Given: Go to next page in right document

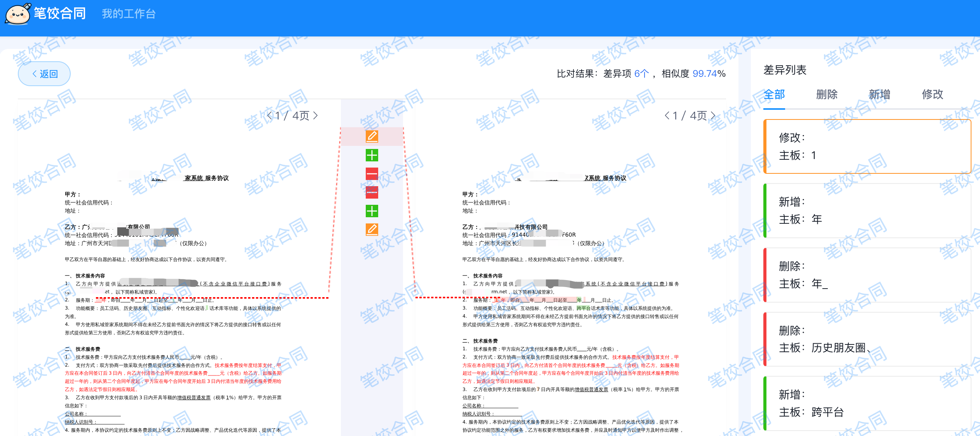Looking at the screenshot, I should 713,116.
